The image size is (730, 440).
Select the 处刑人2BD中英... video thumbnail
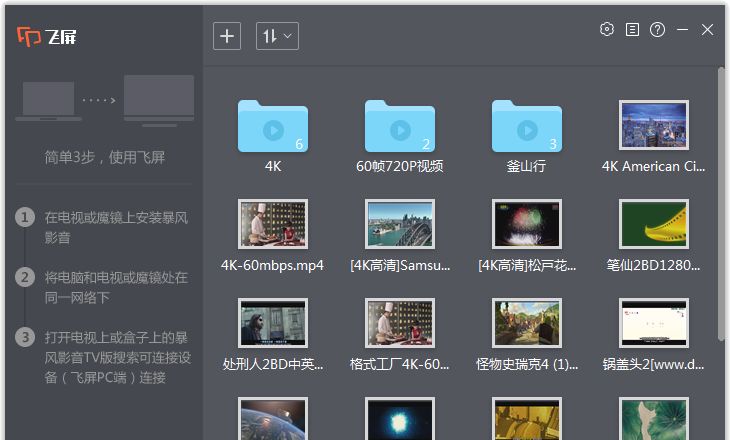click(x=273, y=323)
